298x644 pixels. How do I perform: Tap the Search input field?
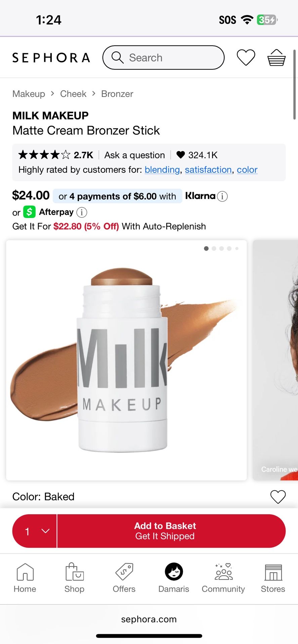click(x=164, y=58)
